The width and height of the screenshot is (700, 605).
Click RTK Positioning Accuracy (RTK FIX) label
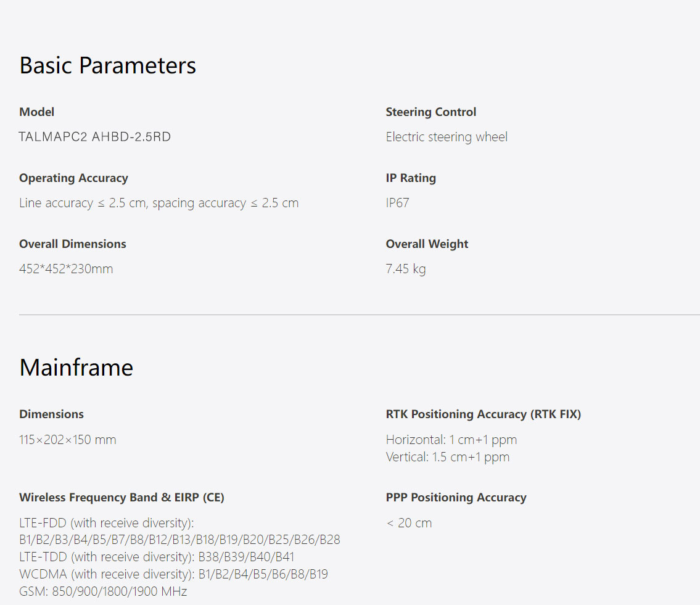(484, 414)
